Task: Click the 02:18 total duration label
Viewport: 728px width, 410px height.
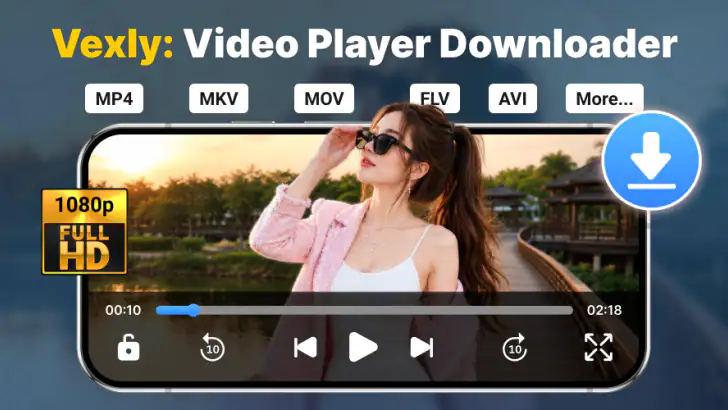Action: [604, 310]
